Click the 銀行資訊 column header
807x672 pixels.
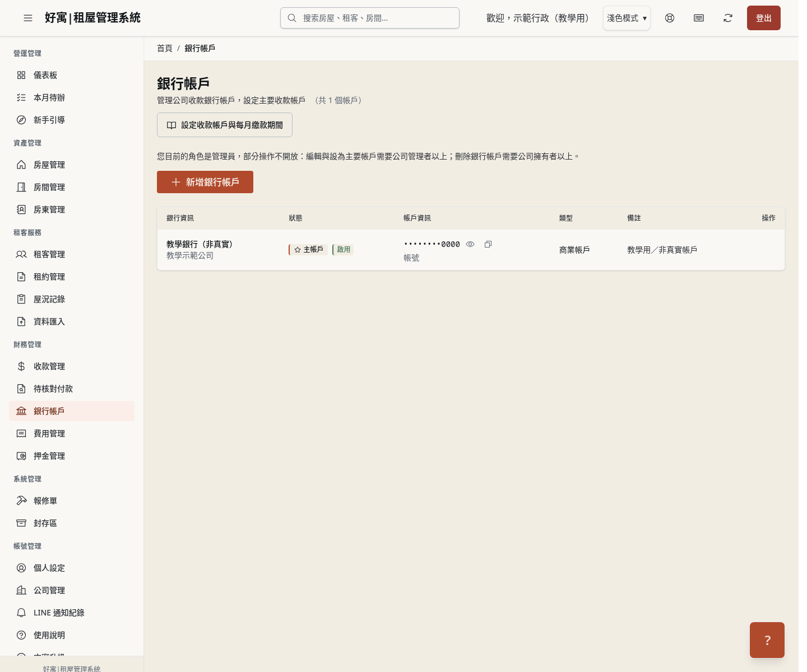(x=180, y=218)
